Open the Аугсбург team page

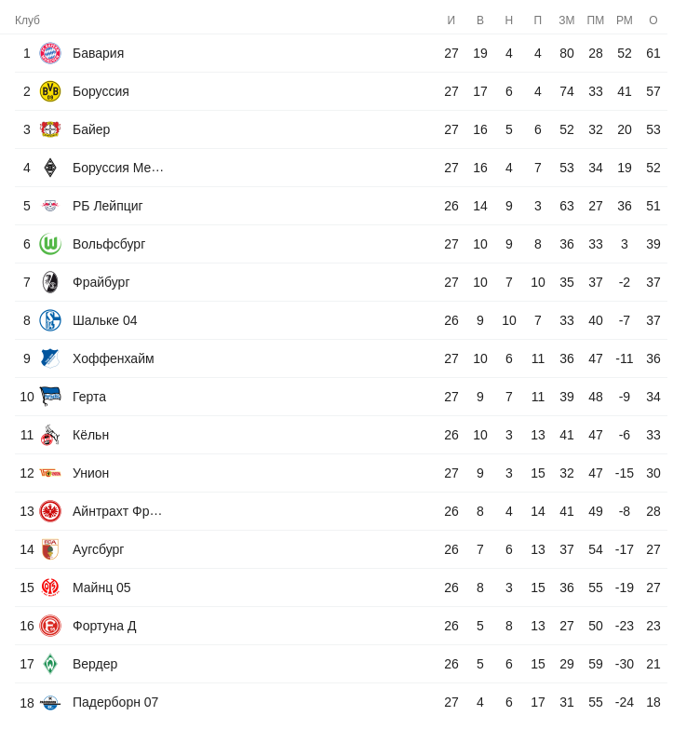[98, 549]
